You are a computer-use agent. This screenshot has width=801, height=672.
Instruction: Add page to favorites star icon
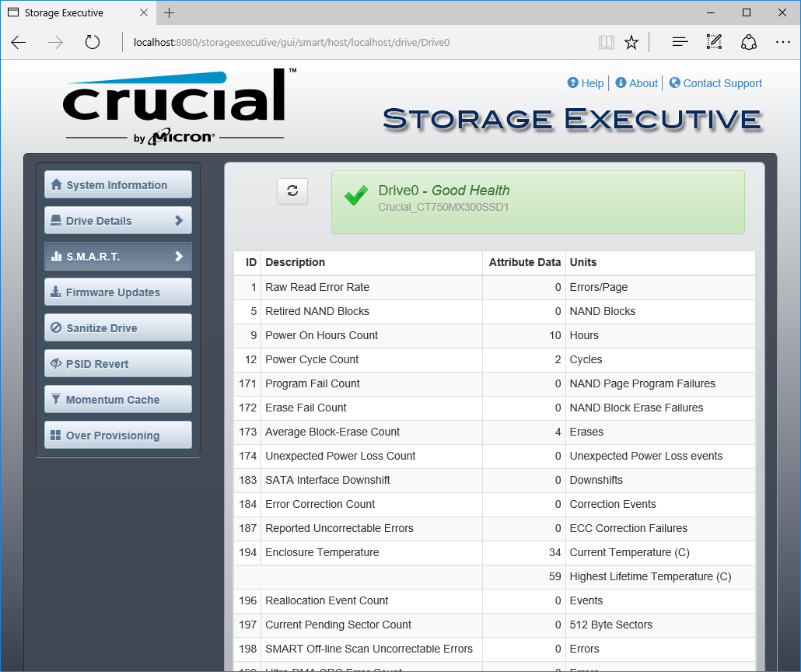(x=631, y=43)
